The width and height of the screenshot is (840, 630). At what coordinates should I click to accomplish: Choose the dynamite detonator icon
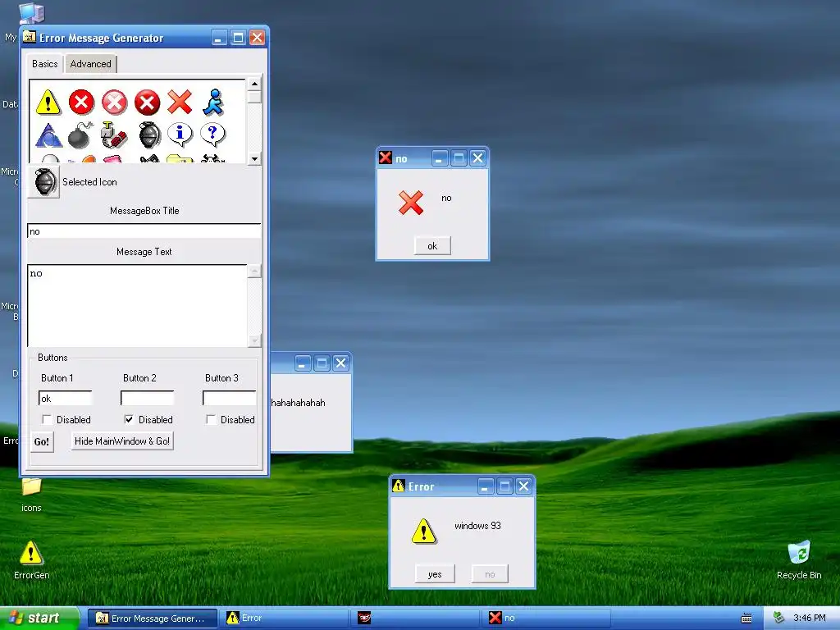click(x=114, y=135)
